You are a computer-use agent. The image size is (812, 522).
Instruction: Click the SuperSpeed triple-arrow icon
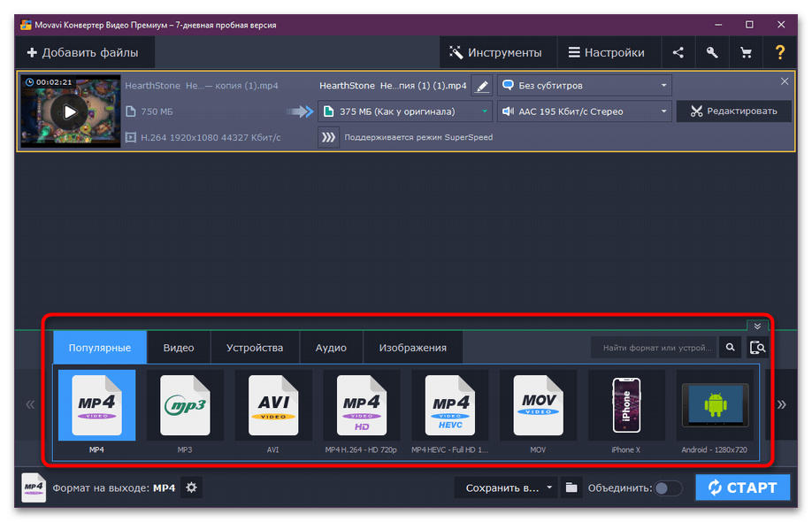click(328, 137)
